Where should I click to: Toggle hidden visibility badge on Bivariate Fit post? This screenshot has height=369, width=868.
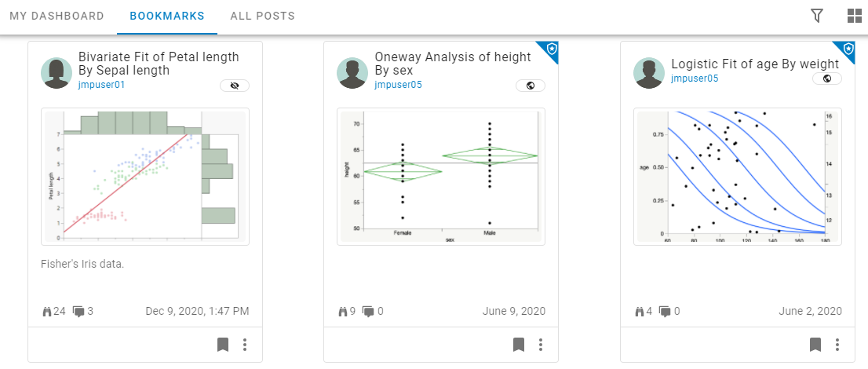click(234, 85)
